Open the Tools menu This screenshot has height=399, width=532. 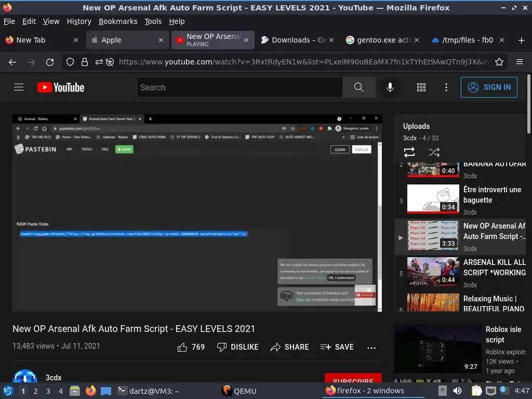point(153,21)
